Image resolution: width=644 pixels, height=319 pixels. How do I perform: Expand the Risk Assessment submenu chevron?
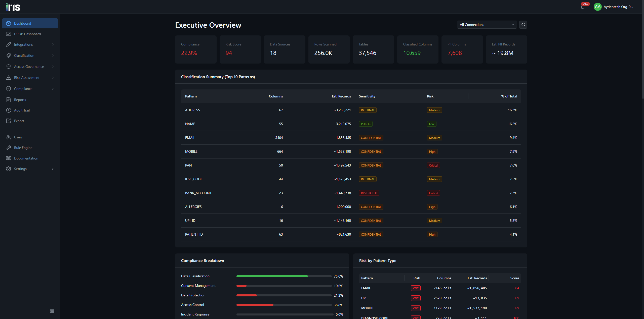point(53,78)
